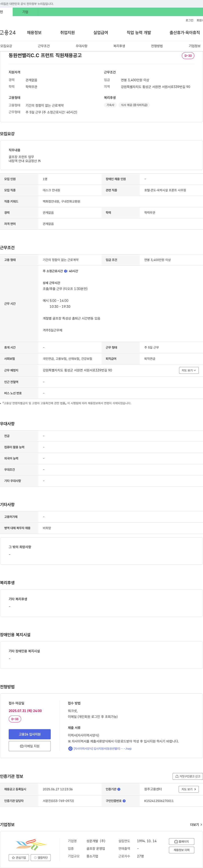
Task: Open the 출산휴가·육아휴직 menu
Action: pos(184,33)
